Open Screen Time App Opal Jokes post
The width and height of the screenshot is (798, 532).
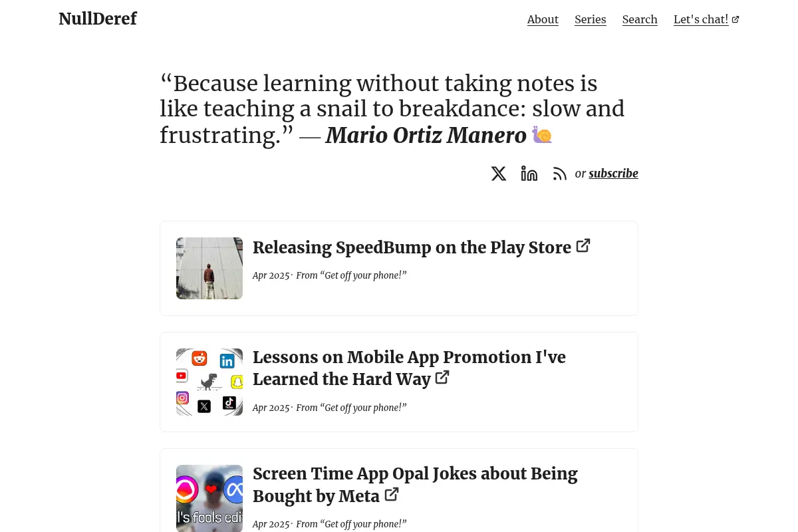coord(415,484)
